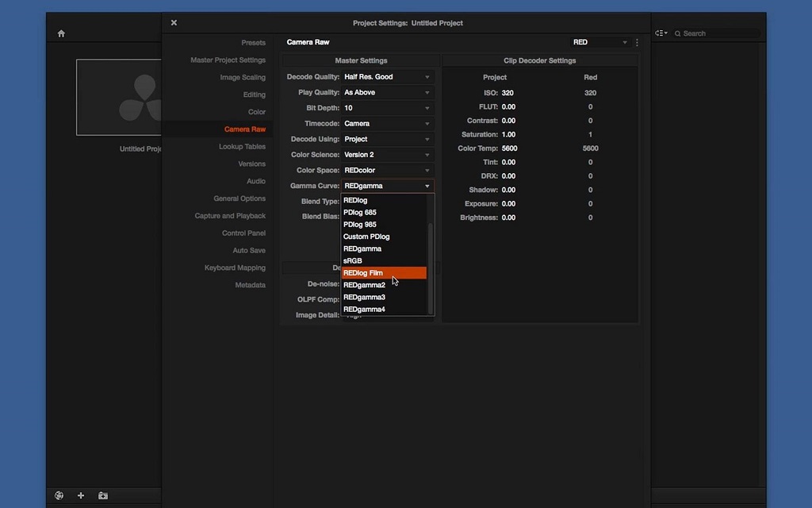Select REDlog from the gamma list
The image size is (812, 508).
tap(384, 200)
